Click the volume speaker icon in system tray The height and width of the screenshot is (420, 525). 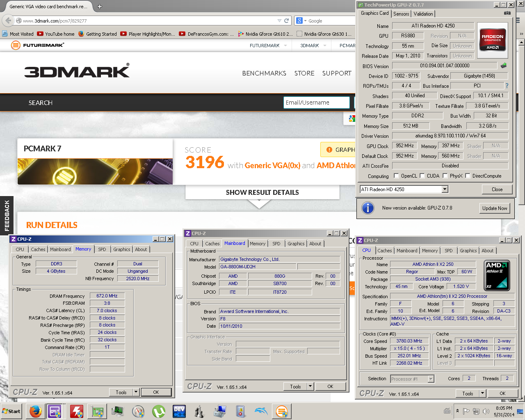[486, 411]
